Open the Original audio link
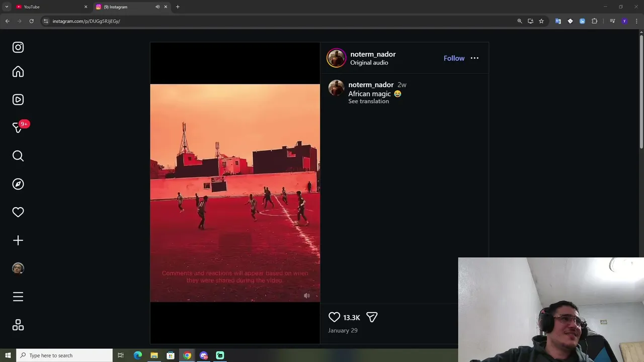Viewport: 644px width, 362px height. tap(369, 63)
